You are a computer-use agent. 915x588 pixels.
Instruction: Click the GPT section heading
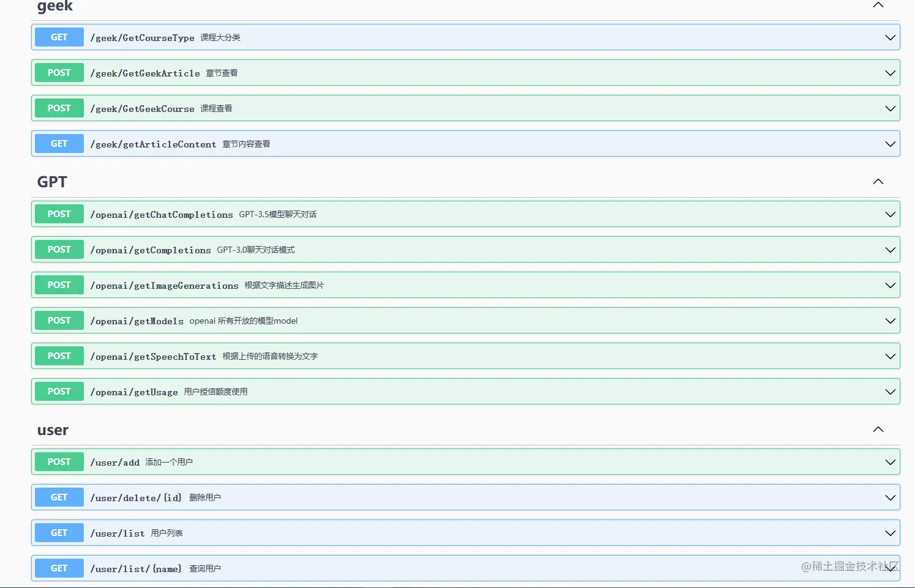pos(52,182)
